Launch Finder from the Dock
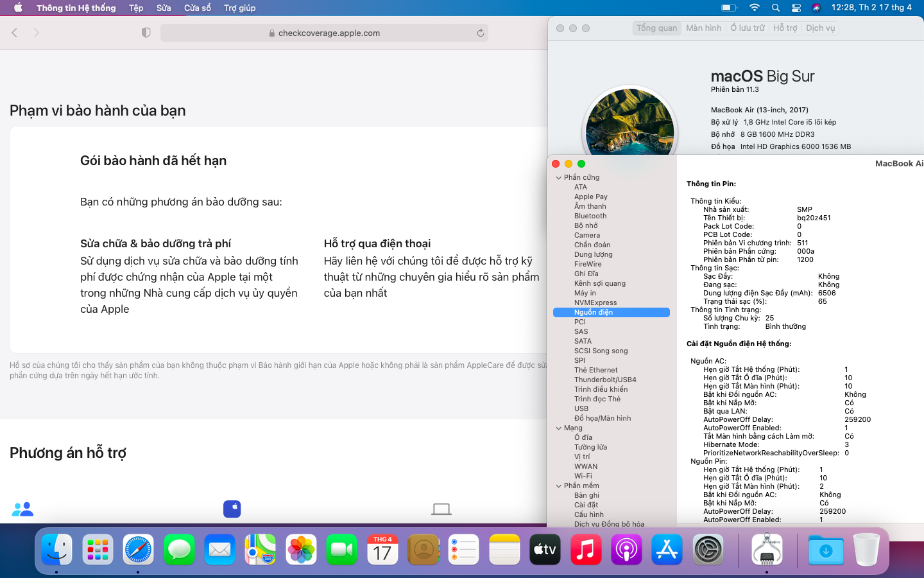This screenshot has height=578, width=924. click(x=56, y=550)
